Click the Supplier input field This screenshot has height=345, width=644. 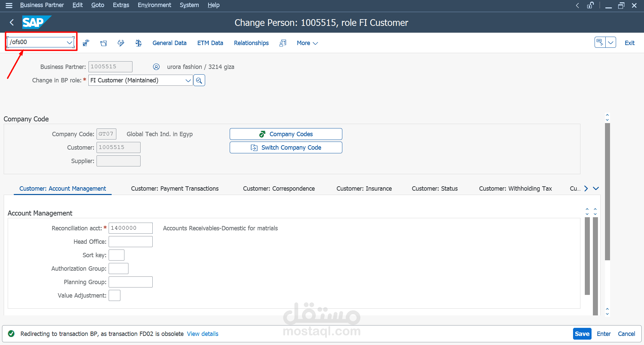[118, 161]
